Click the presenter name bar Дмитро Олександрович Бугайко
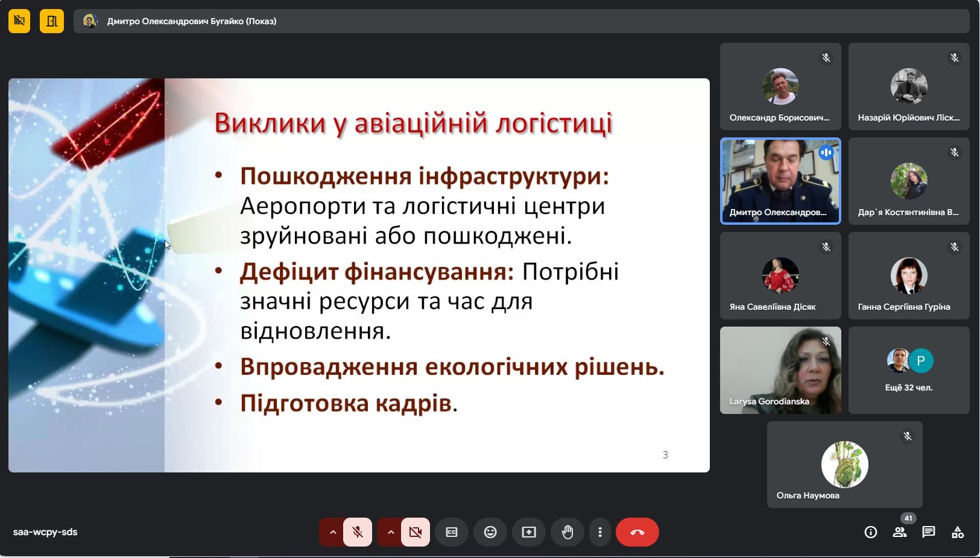The height and width of the screenshot is (558, 980). pos(192,21)
